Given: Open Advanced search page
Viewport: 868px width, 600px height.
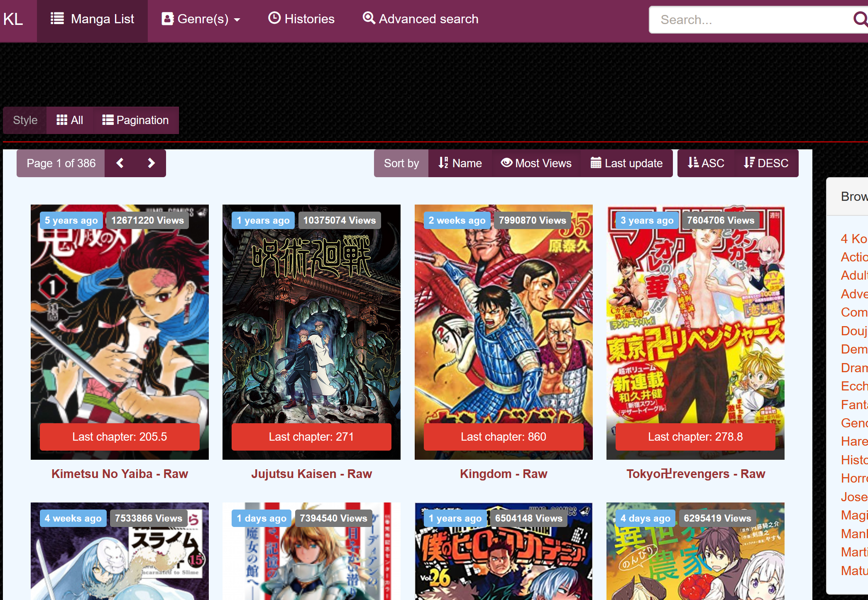Looking at the screenshot, I should click(x=421, y=19).
